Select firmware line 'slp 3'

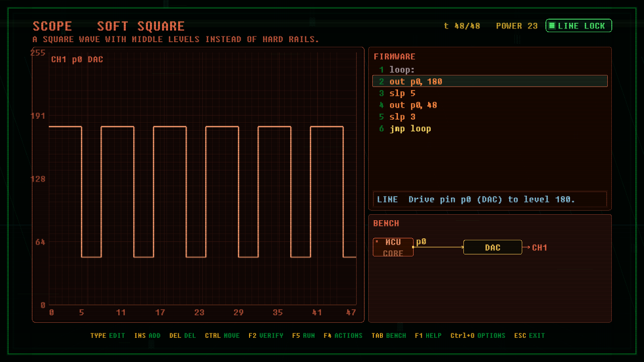point(490,117)
